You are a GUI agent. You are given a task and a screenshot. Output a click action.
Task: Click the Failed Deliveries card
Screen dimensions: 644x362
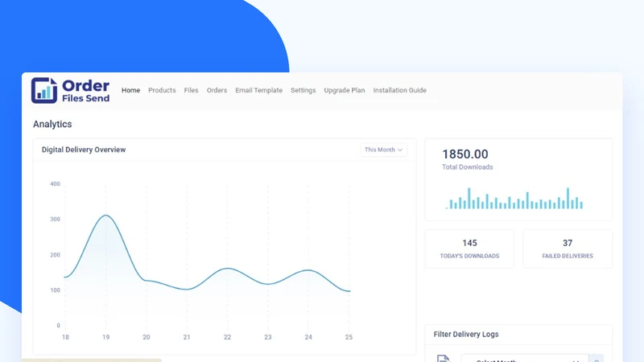pos(568,249)
